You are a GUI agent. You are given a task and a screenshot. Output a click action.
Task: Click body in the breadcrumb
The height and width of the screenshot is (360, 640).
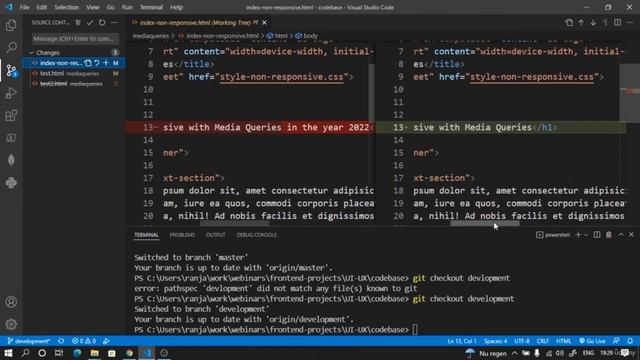[x=310, y=36]
